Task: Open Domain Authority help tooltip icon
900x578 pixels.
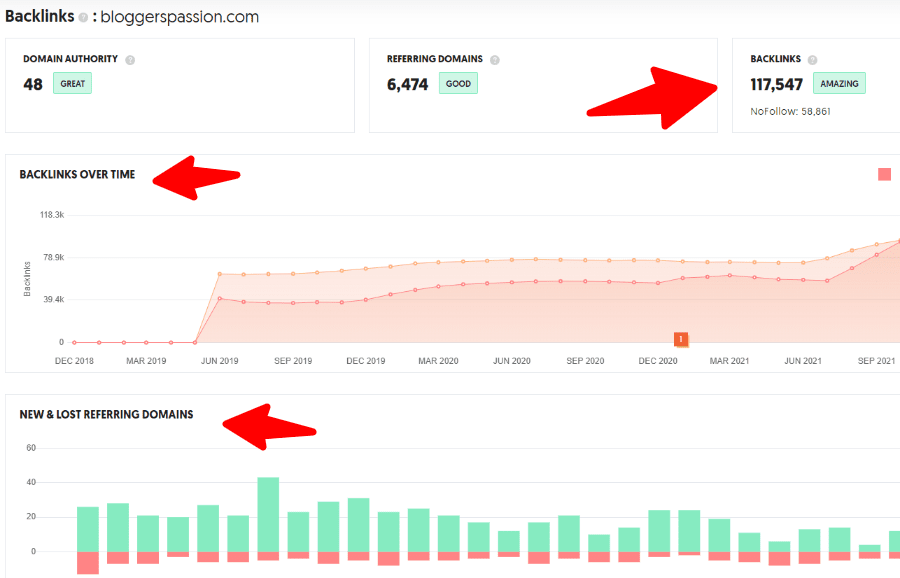Action: pyautogui.click(x=130, y=60)
